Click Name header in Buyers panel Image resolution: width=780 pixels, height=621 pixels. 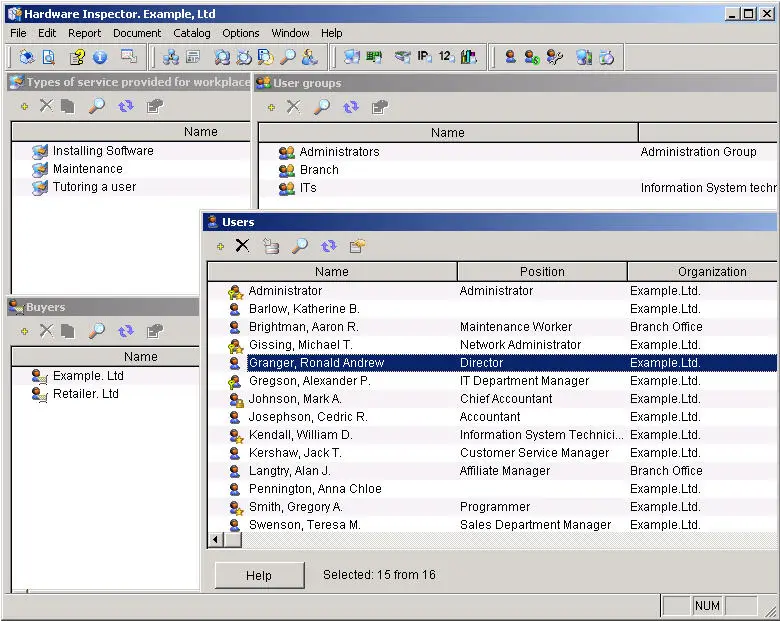click(x=105, y=357)
